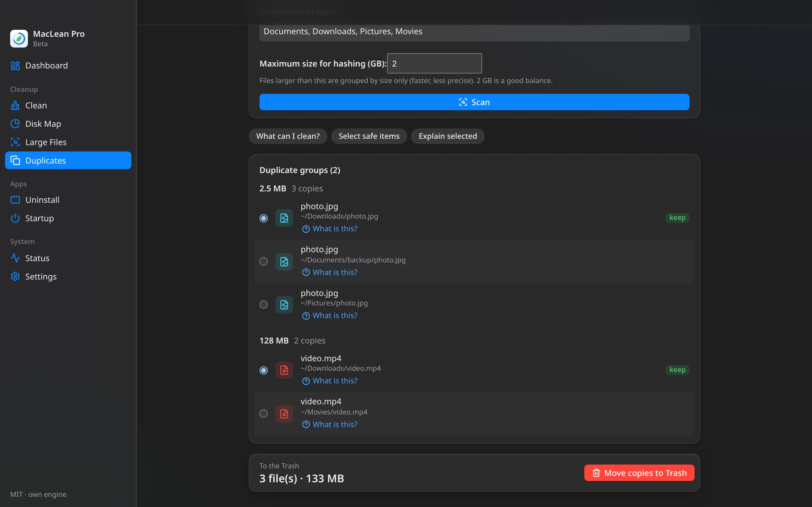812x507 pixels.
Task: Click image file icon for ~/Pictures/photo.jpg
Action: [x=284, y=305]
